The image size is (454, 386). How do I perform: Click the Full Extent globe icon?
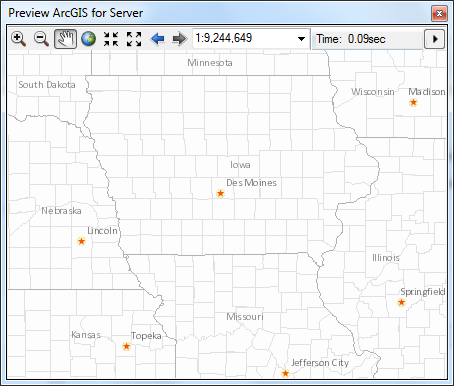(x=88, y=39)
